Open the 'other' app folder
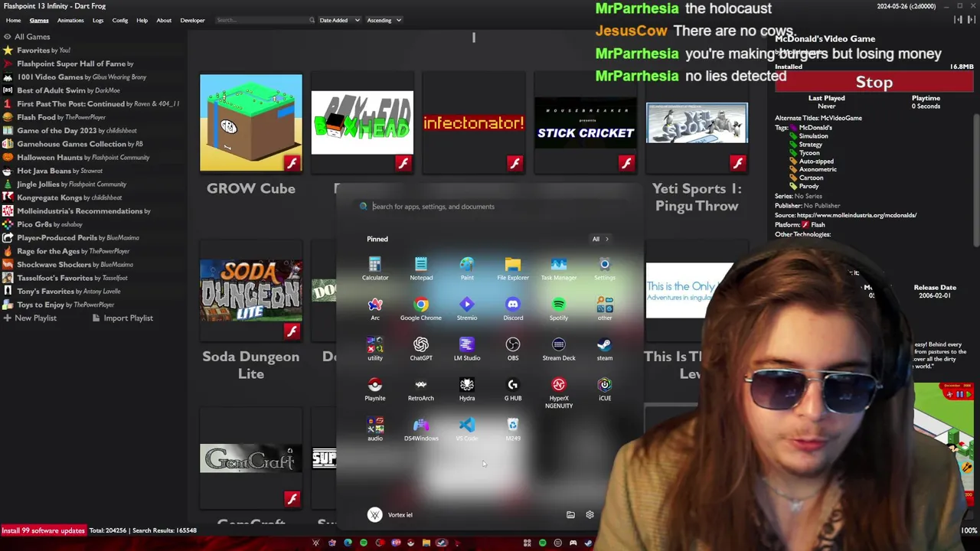This screenshot has height=551, width=980. point(605,309)
